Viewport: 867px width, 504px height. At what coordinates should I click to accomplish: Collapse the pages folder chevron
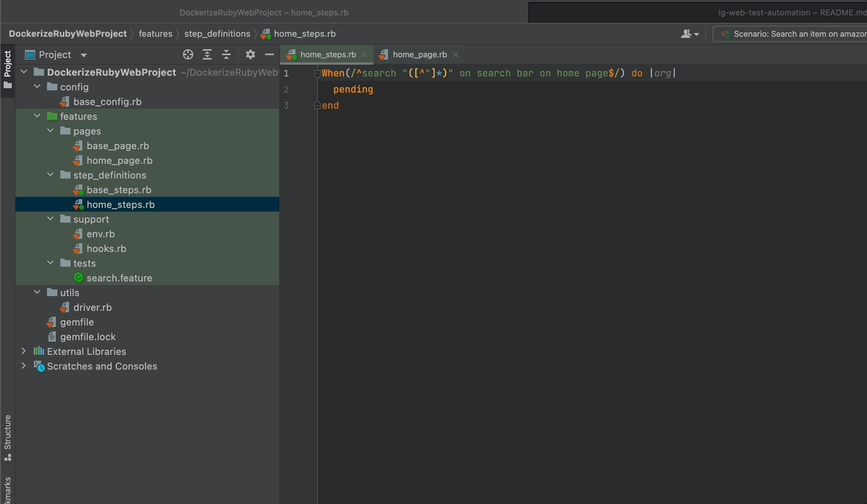[50, 131]
